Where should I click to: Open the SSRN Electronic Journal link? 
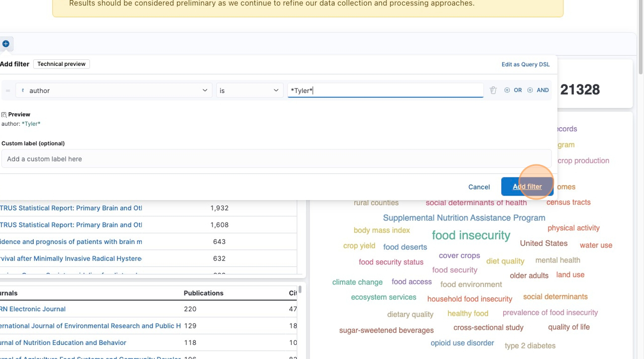(x=33, y=309)
